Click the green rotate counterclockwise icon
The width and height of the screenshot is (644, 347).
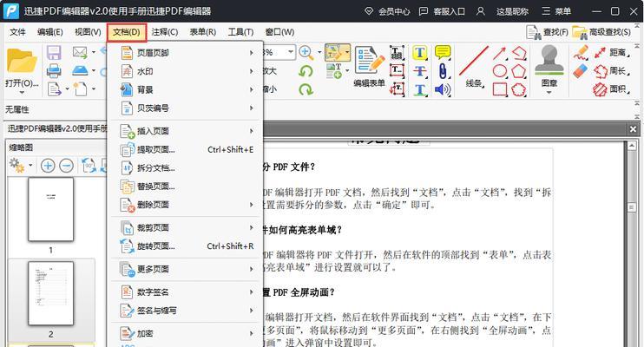[306, 71]
